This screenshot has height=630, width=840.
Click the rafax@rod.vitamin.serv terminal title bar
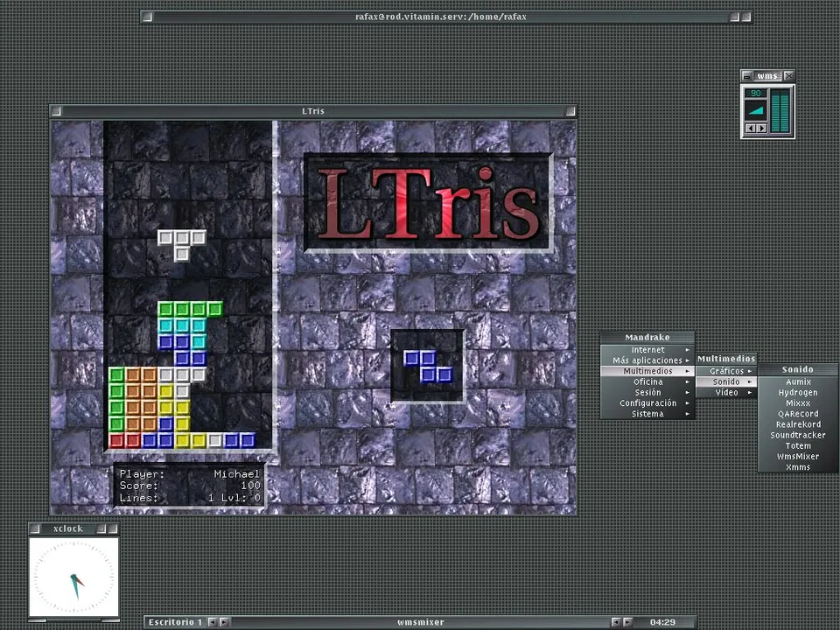(x=441, y=17)
